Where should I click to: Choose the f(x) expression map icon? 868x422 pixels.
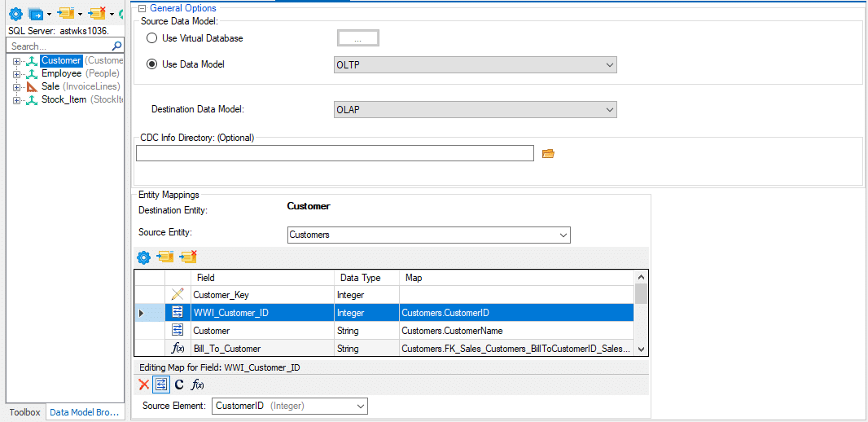click(x=197, y=385)
